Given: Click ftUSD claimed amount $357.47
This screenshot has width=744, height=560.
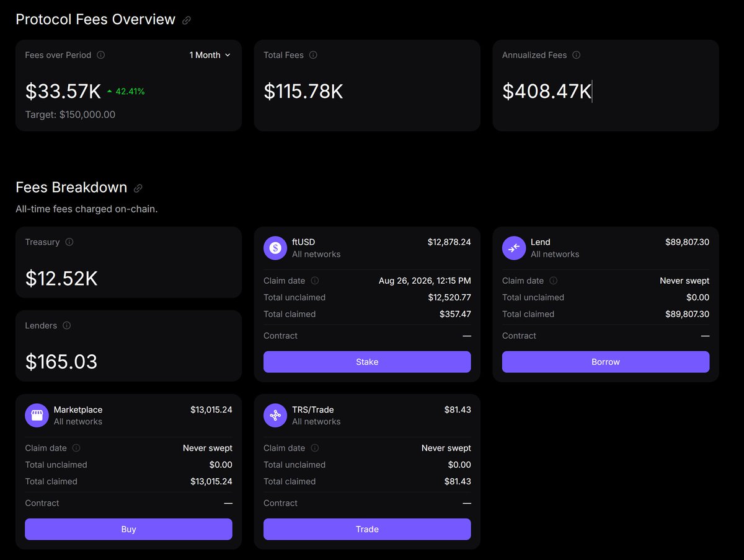Looking at the screenshot, I should coord(455,314).
